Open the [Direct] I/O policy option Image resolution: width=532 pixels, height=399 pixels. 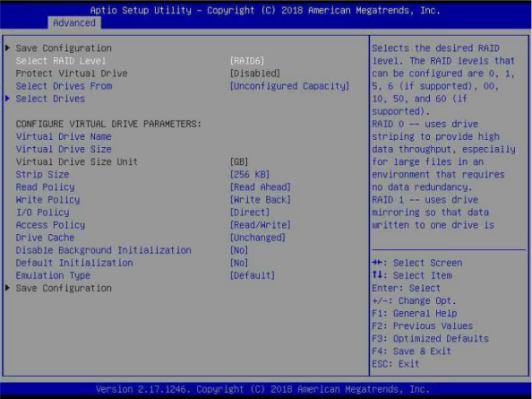(250, 213)
